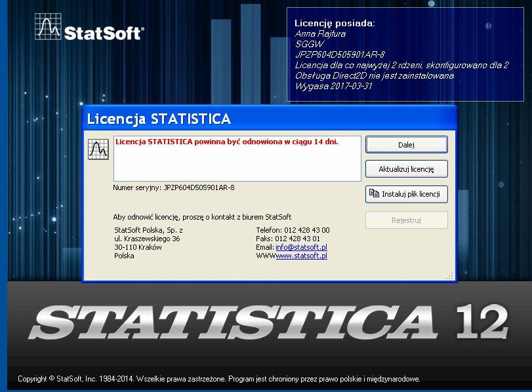Click Polska country text in address
This screenshot has height=392, width=532.
point(124,256)
